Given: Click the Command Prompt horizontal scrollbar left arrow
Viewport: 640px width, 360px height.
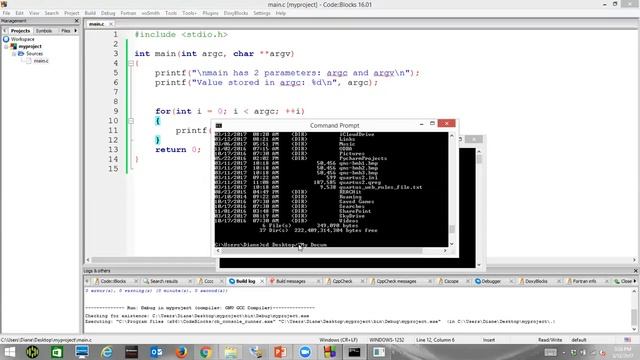Looking at the screenshot, I should coord(218,251).
